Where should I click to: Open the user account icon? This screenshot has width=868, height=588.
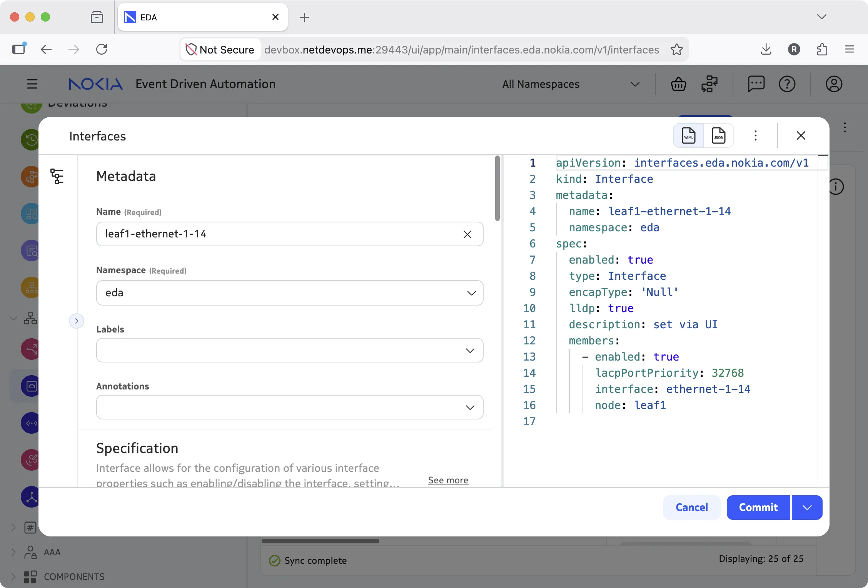pos(834,84)
